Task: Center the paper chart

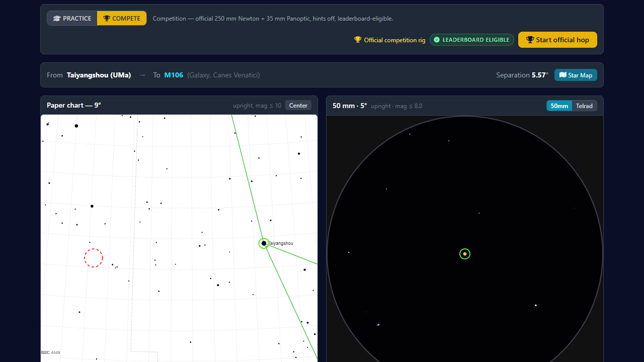Action: click(x=298, y=105)
